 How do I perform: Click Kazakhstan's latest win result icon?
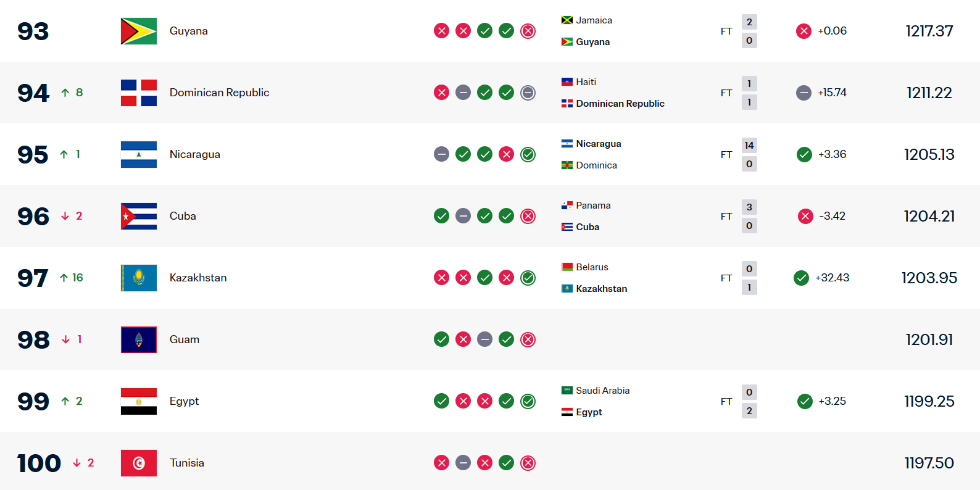tap(528, 278)
